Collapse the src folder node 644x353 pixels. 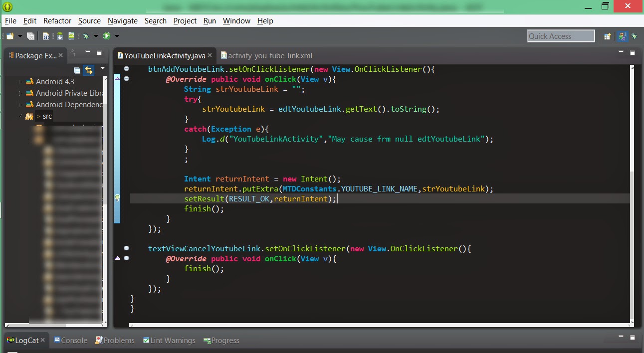click(x=20, y=116)
